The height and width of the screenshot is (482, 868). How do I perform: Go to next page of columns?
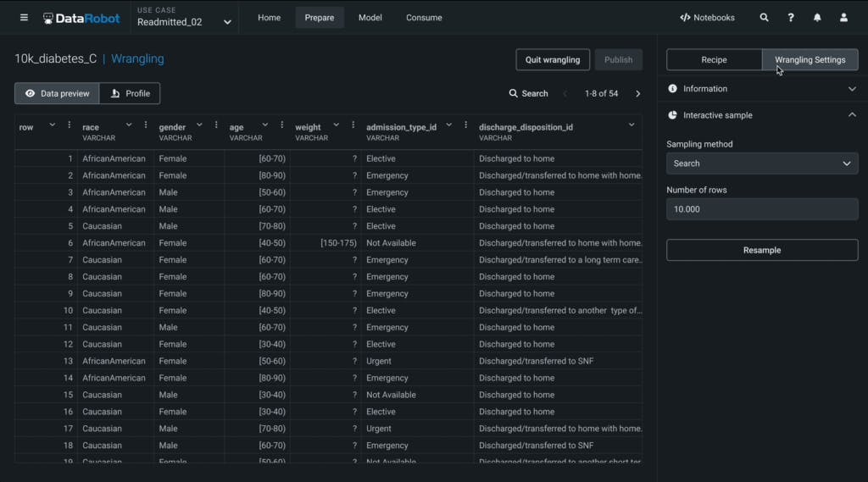tap(638, 94)
